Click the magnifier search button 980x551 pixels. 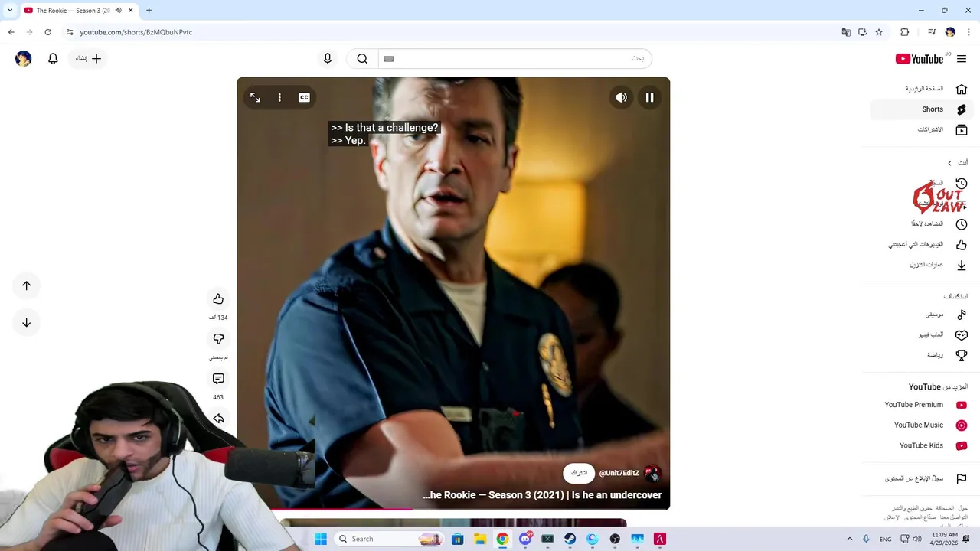click(362, 58)
